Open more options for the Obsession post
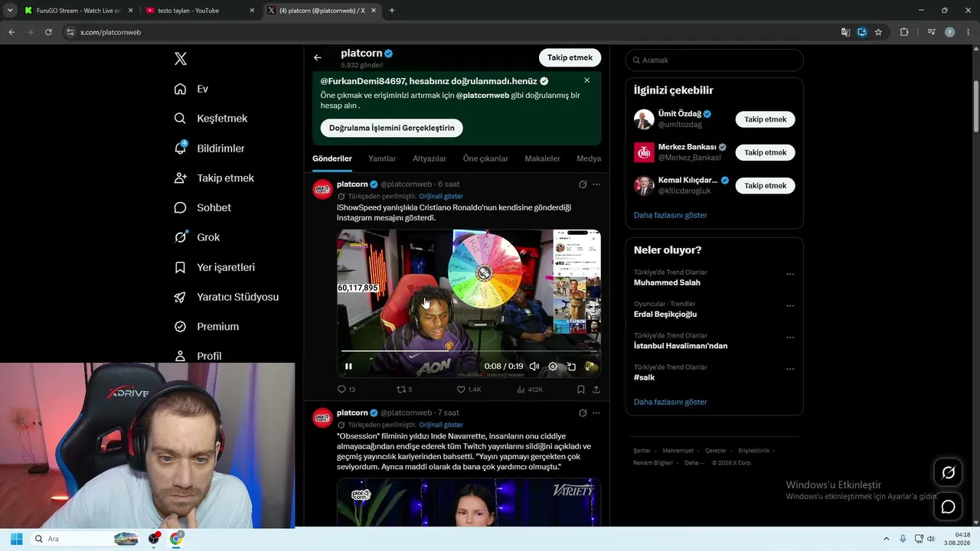Image resolution: width=980 pixels, height=551 pixels. [x=596, y=413]
